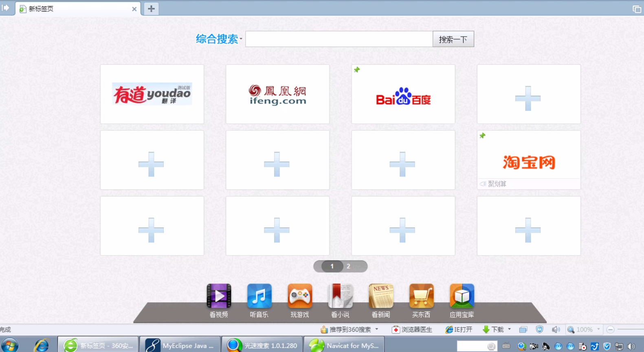Click the tray blue bird arrow icon

595,346
